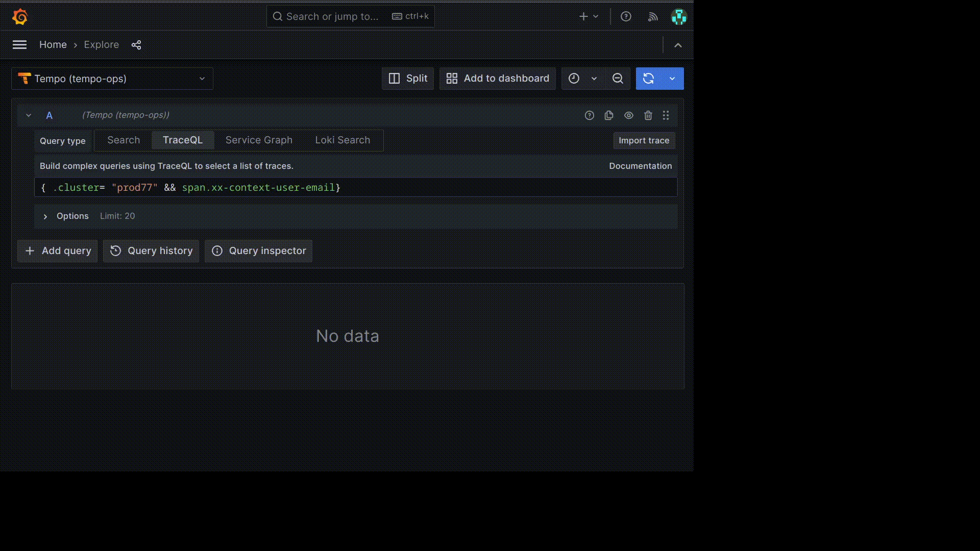Toggle the Split view button
The height and width of the screenshot is (551, 980).
pyautogui.click(x=407, y=79)
